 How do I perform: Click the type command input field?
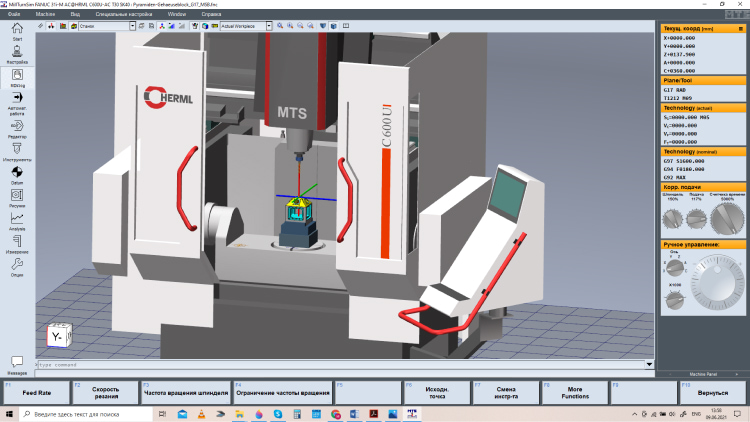point(341,365)
